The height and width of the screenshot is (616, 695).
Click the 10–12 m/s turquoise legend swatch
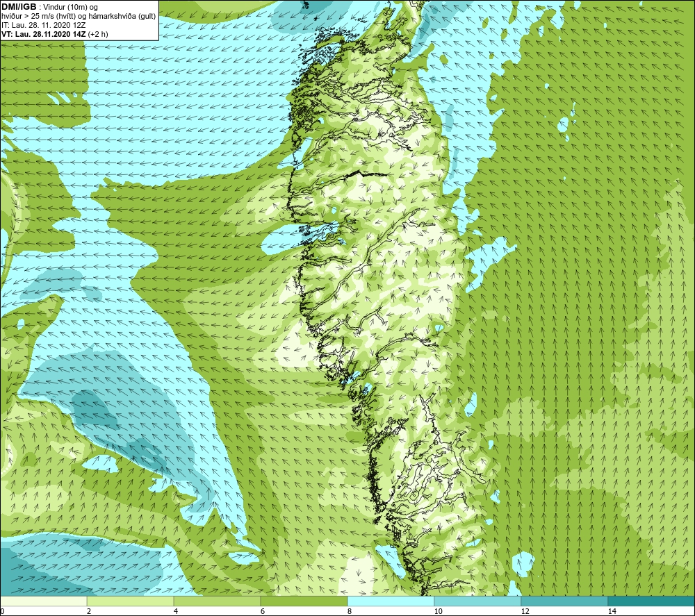[x=477, y=601]
